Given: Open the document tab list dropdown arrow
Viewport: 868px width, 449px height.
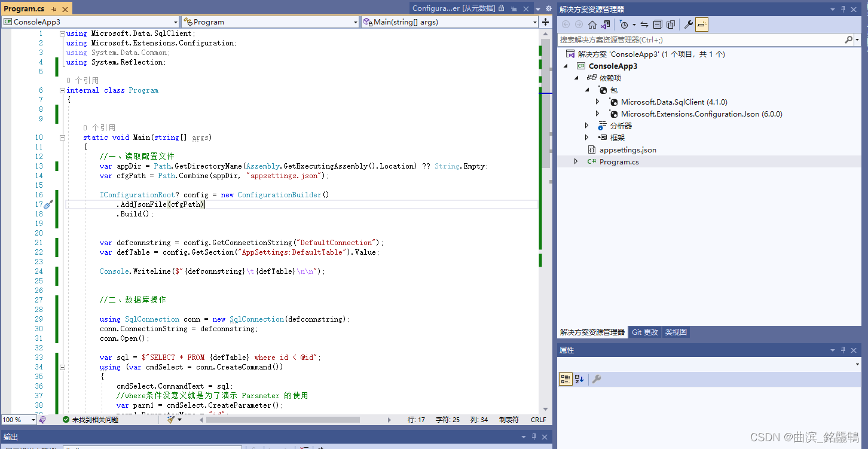Looking at the screenshot, I should click(538, 9).
